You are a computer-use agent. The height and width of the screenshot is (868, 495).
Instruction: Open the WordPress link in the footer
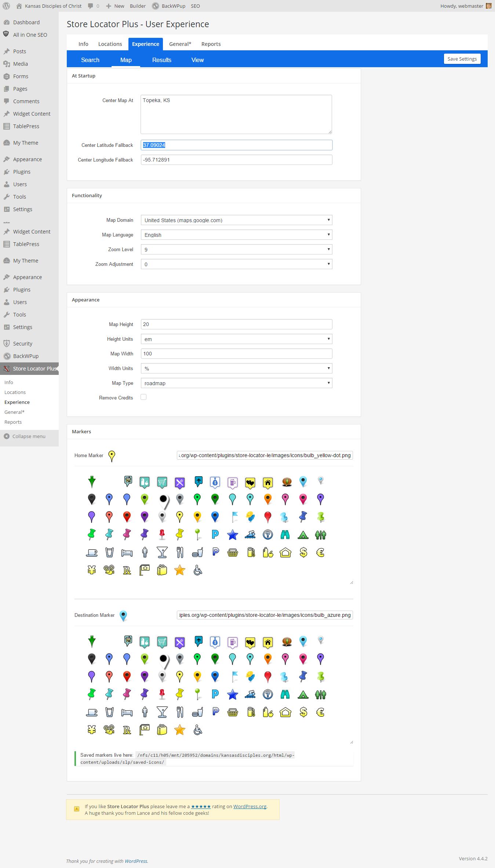click(x=136, y=861)
